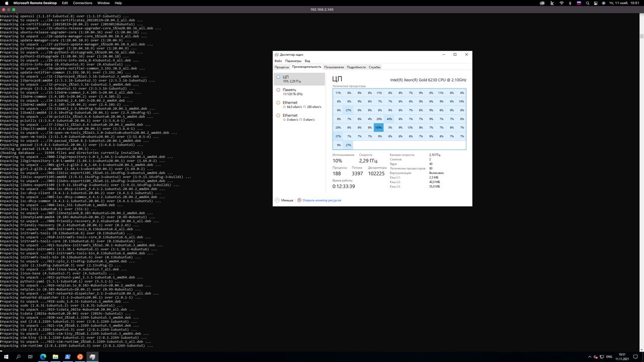
Task: Click terminal line Unpacking vim-runtime
Action: (x=76, y=346)
